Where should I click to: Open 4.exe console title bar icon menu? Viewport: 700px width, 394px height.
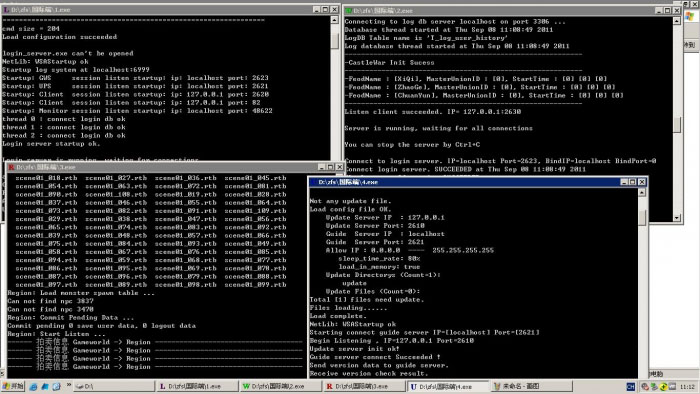(313, 182)
